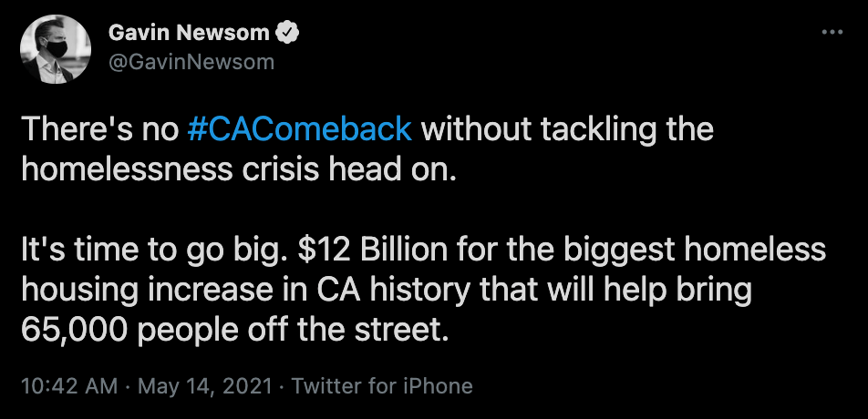Open the three-dot more options menu
868x419 pixels.
pos(832,32)
